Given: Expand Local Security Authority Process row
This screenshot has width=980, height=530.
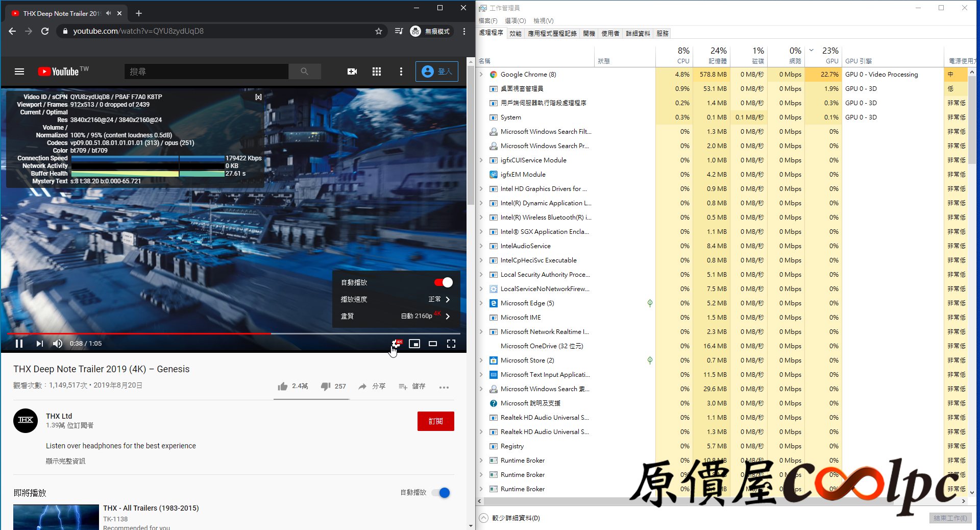Looking at the screenshot, I should [481, 275].
